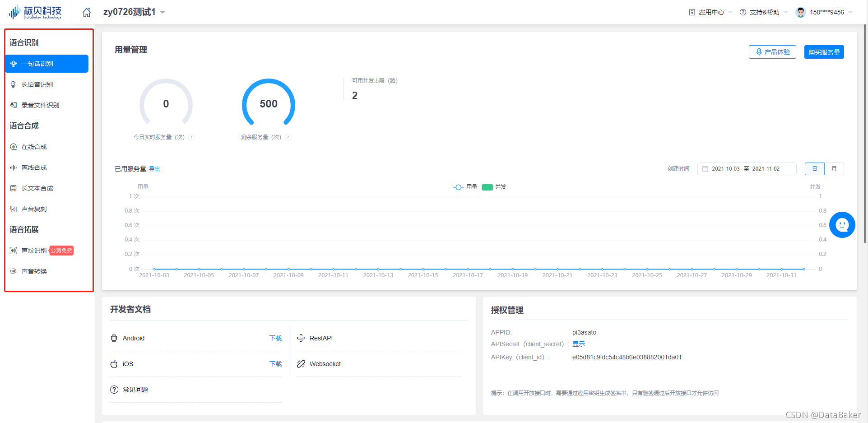
Task: Click the 声纹识别 sidebar icon
Action: (14, 251)
